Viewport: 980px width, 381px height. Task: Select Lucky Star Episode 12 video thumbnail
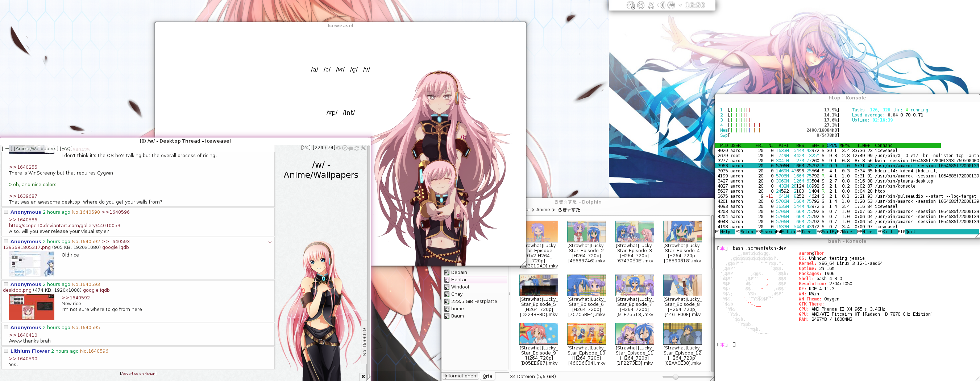(682, 334)
